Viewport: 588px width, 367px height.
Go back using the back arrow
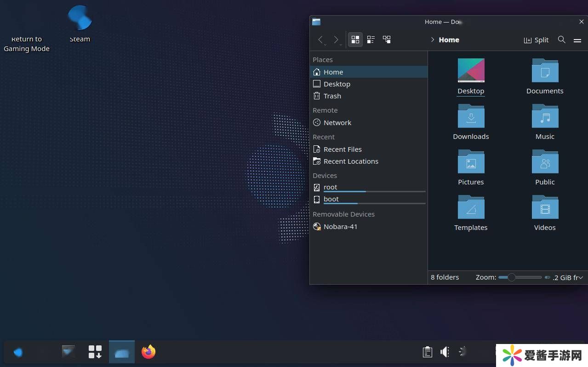point(320,40)
